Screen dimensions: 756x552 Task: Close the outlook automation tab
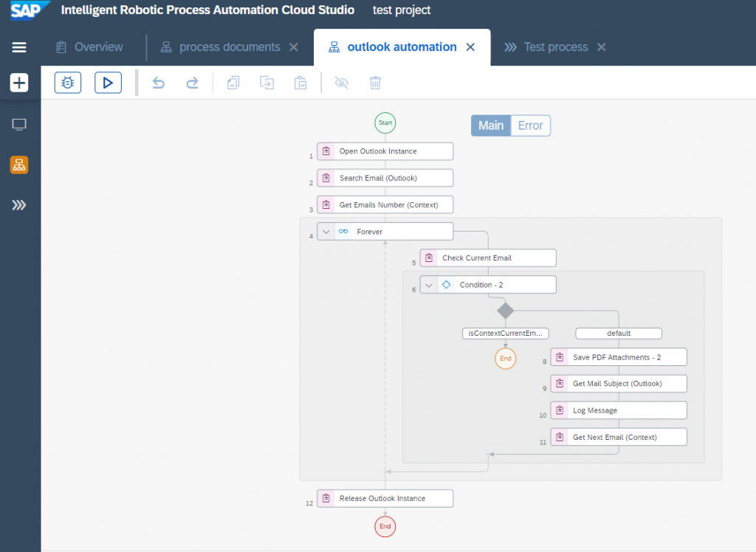tap(470, 47)
